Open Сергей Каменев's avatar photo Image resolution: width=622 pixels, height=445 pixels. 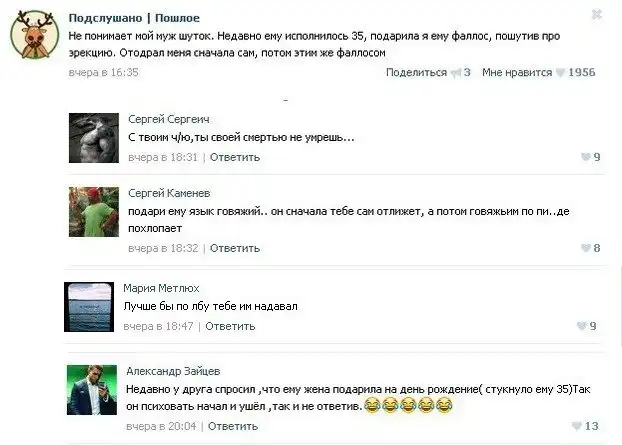point(94,212)
